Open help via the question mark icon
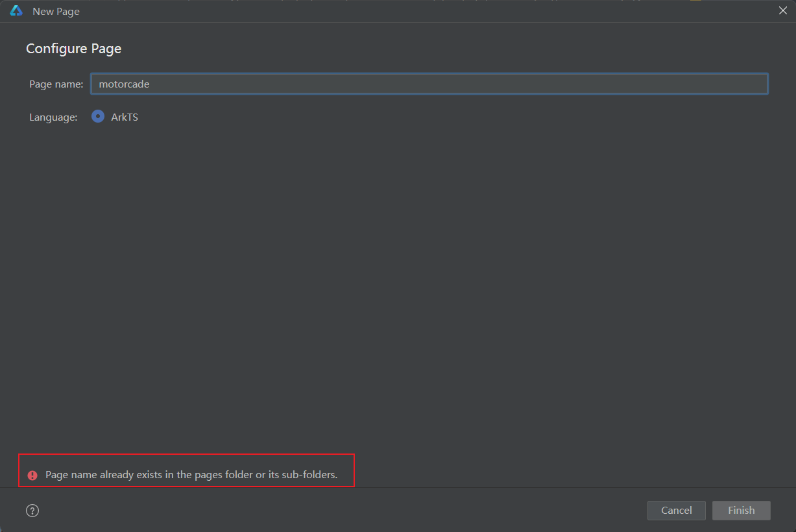Viewport: 796px width, 532px height. pyautogui.click(x=32, y=511)
